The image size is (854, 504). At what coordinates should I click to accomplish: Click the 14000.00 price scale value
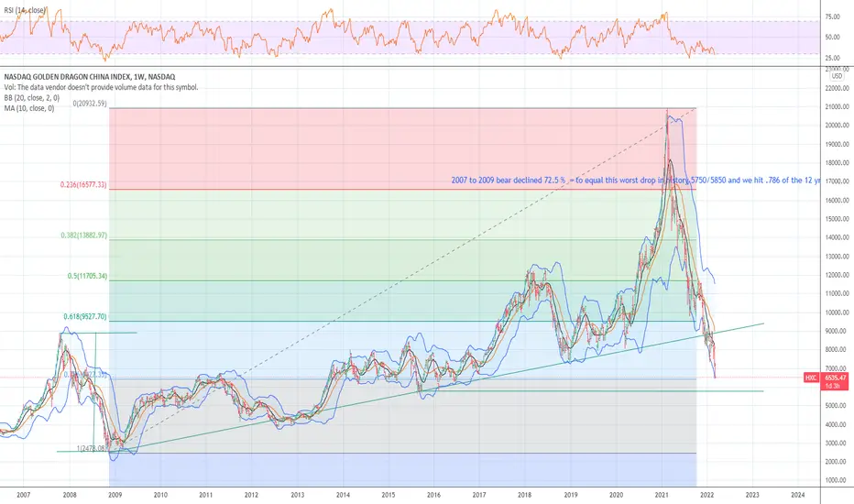coord(838,237)
